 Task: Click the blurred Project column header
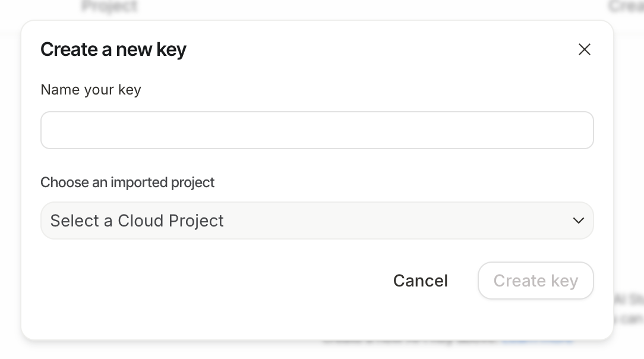(109, 7)
